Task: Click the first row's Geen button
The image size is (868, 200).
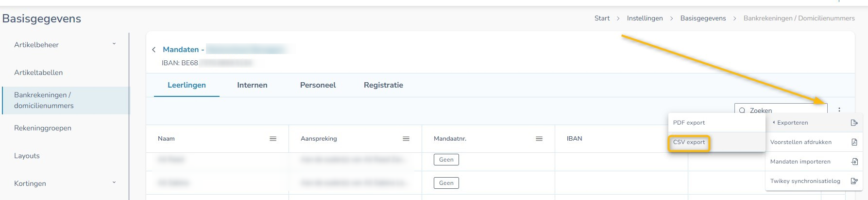Action: [446, 160]
